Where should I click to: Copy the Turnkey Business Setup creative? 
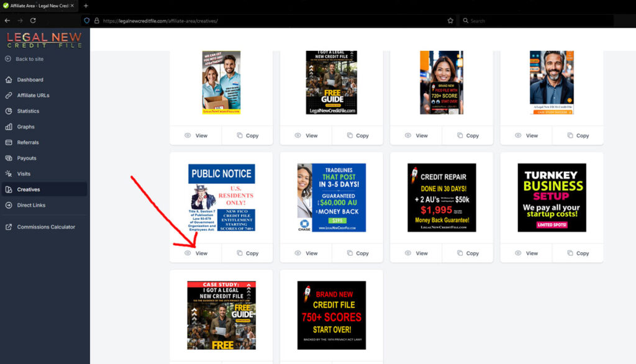pos(577,253)
